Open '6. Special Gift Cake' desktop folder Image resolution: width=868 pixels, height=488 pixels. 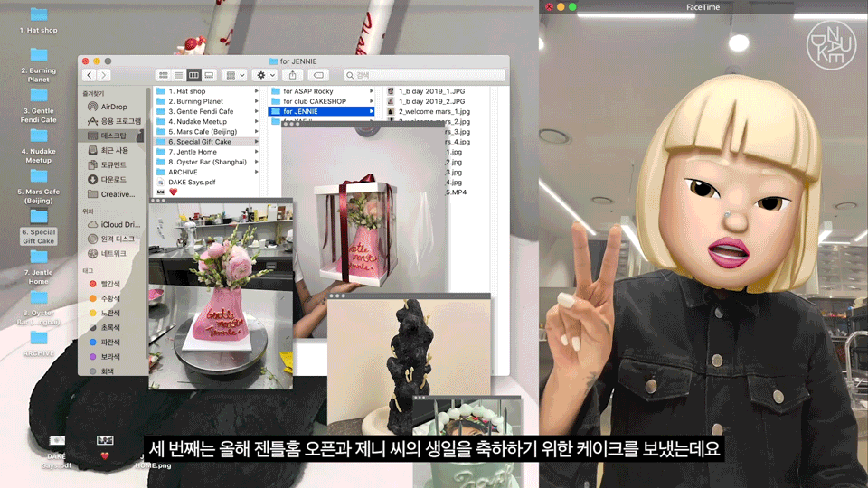39,227
